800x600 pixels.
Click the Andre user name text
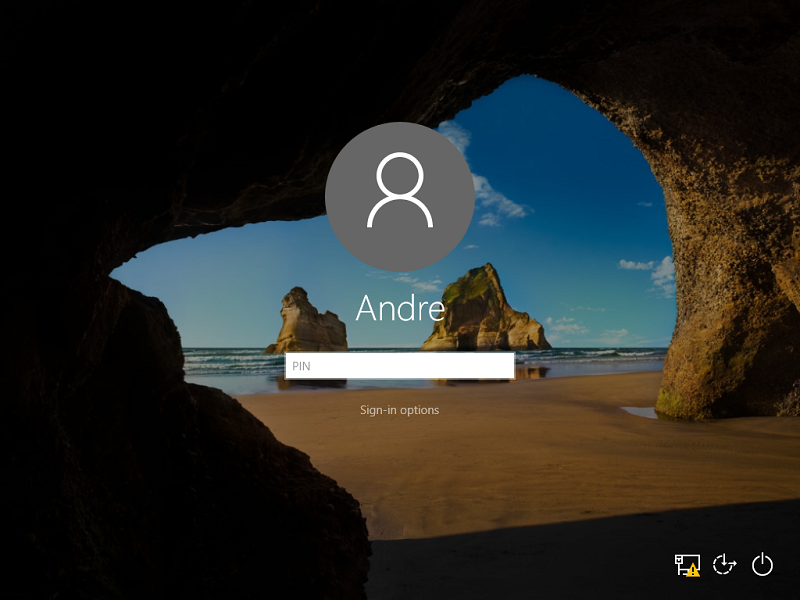point(401,308)
